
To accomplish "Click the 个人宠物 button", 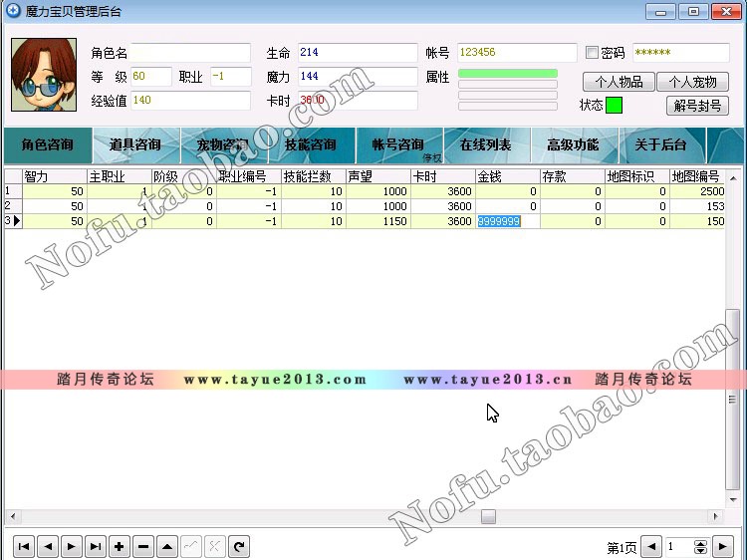I will click(692, 82).
